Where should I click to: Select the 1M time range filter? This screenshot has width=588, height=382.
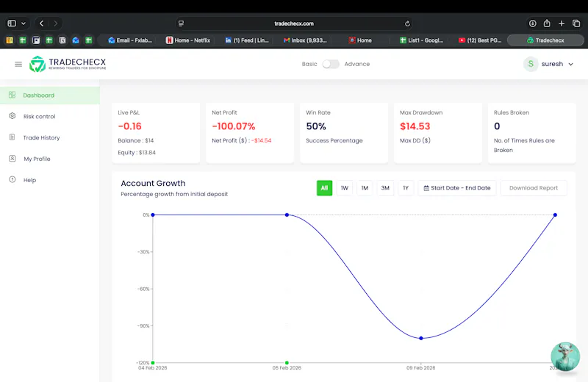pos(365,188)
